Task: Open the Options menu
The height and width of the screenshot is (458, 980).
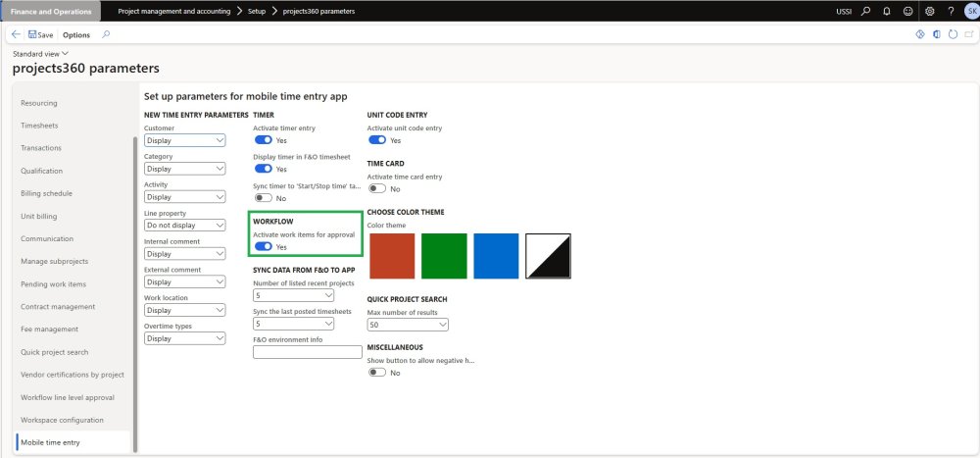Action: pos(76,35)
